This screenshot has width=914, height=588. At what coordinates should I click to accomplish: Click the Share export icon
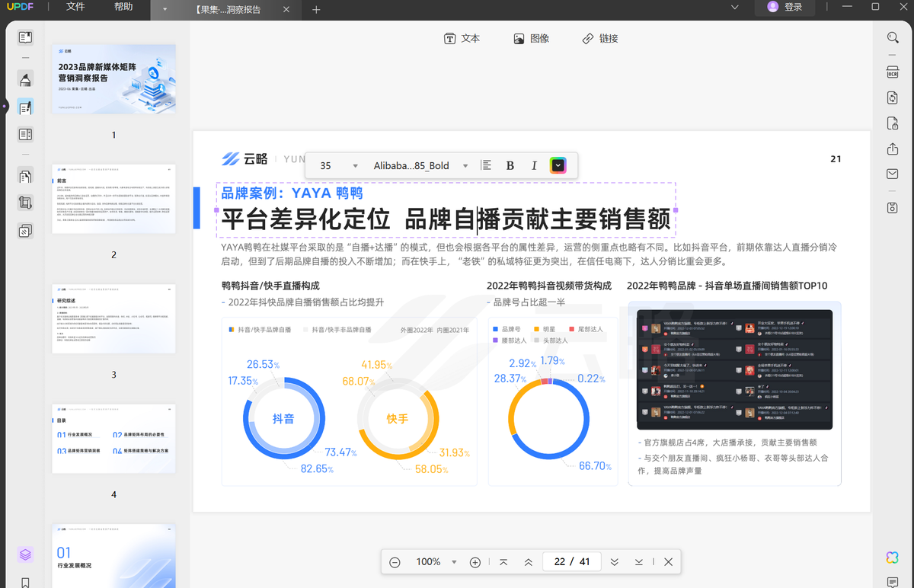click(x=893, y=149)
